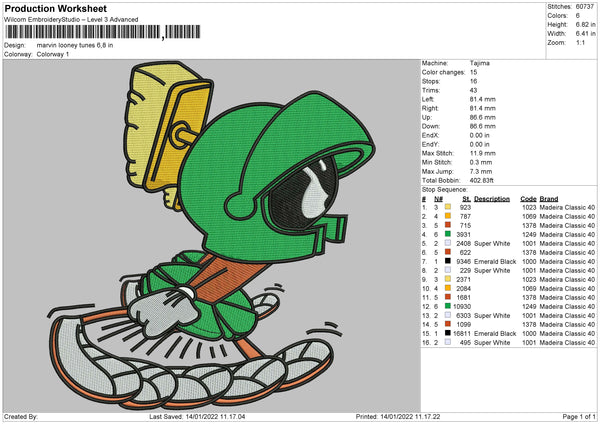
Task: Click the black swatch in stop row 15
Action: (448, 333)
